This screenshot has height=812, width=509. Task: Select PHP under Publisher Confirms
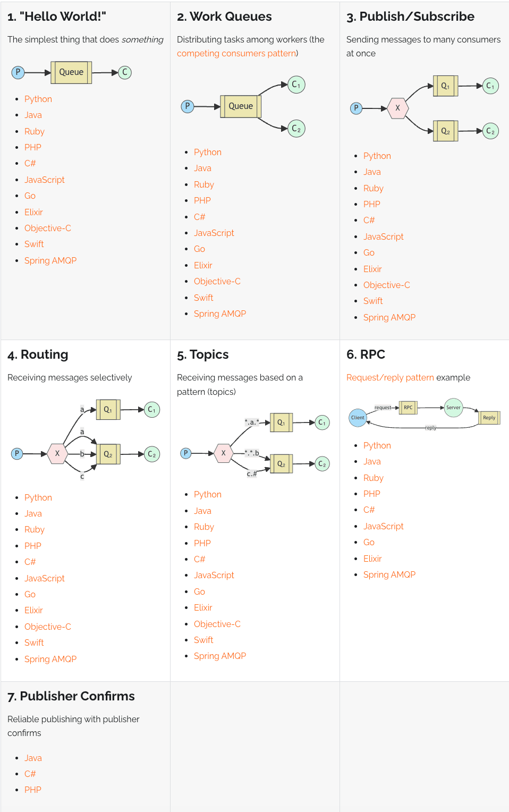33,790
